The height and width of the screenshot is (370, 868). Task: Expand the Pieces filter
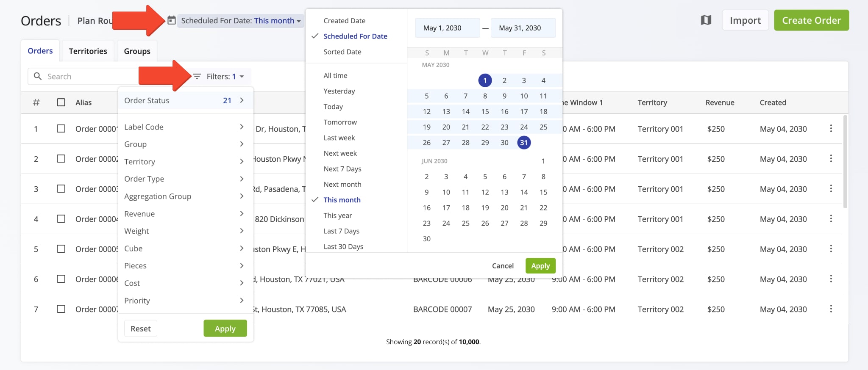tap(186, 266)
